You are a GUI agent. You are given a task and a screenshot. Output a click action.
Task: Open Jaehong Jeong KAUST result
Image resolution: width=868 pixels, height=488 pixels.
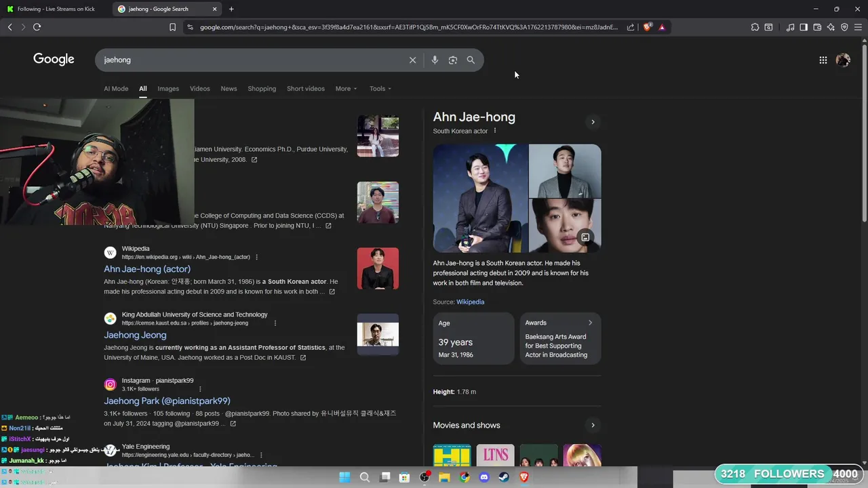135,335
